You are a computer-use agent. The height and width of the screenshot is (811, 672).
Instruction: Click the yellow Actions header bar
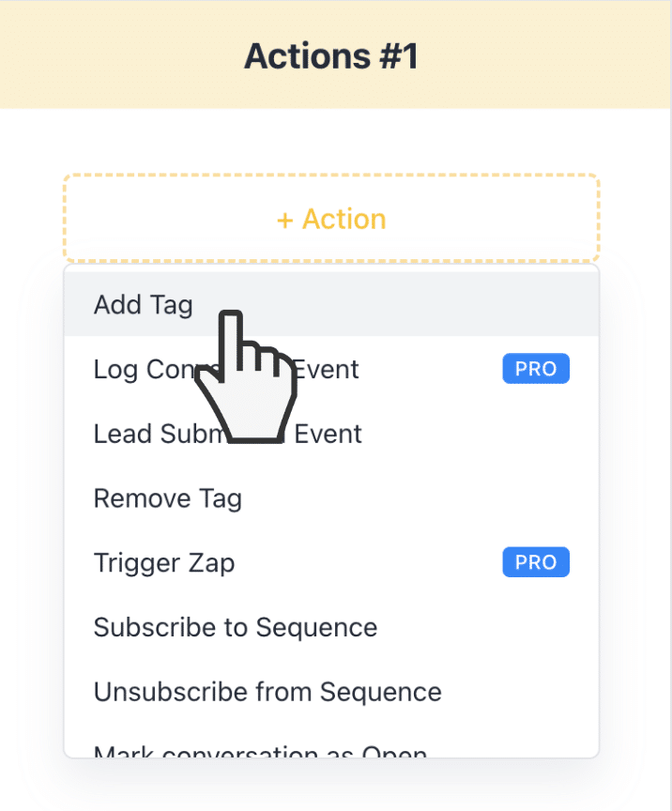tap(335, 54)
